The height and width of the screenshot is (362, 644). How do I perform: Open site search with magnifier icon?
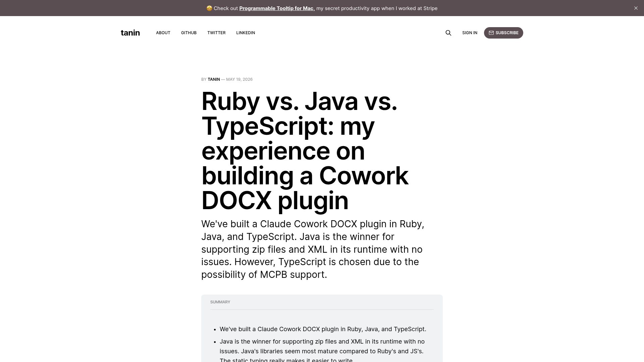click(x=448, y=33)
